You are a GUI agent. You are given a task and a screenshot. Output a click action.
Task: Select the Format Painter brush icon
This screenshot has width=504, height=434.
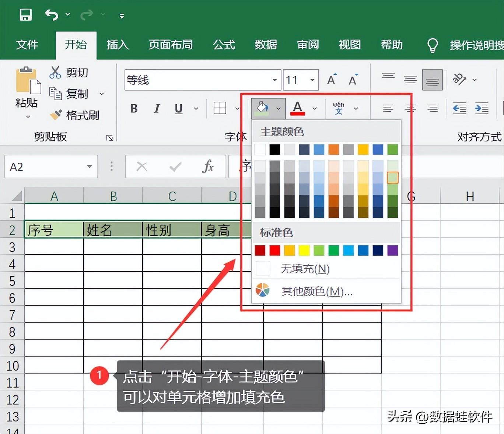pos(56,115)
